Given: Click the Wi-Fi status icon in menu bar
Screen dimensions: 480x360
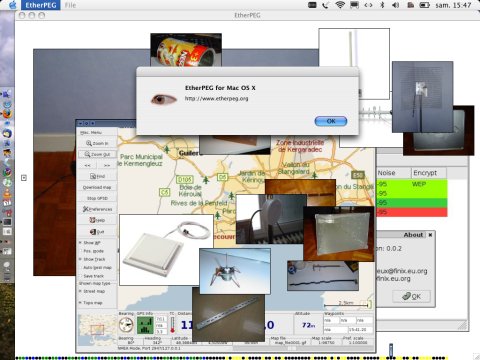Looking at the screenshot, I should coord(340,5).
